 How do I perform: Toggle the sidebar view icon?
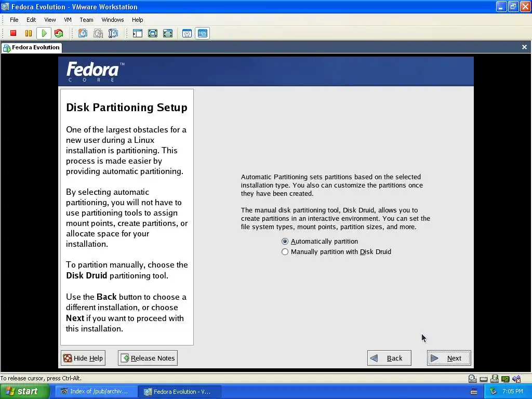[x=137, y=33]
